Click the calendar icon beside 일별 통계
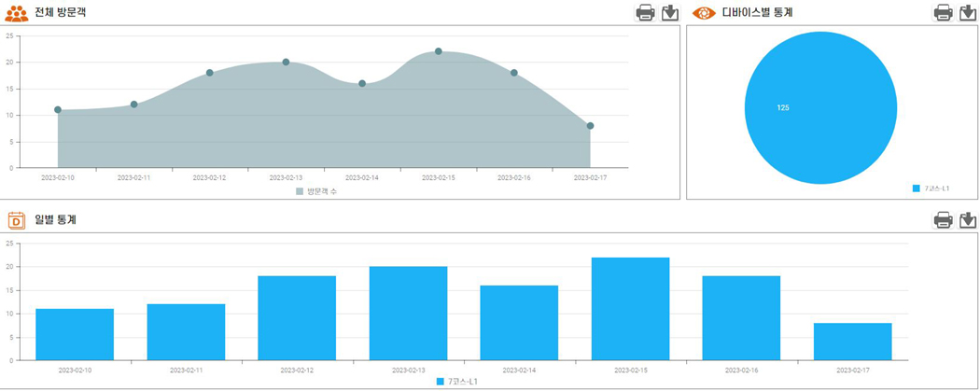980x391 pixels. (x=17, y=220)
